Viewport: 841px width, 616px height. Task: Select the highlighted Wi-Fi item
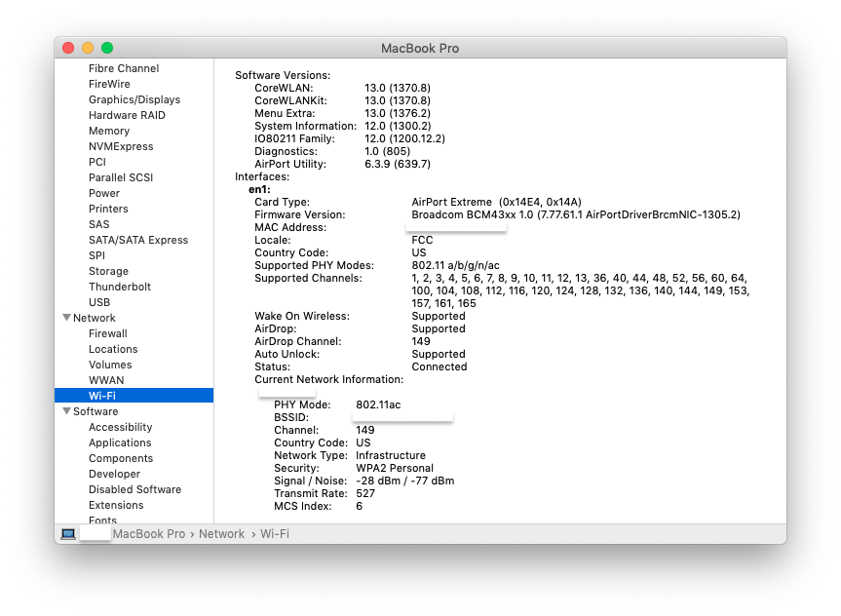pos(134,396)
